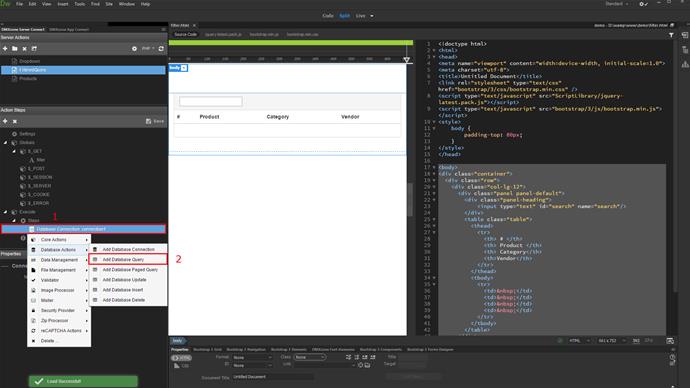The height and width of the screenshot is (388, 690).
Task: Collapse the Execute tree node
Action: (6, 212)
